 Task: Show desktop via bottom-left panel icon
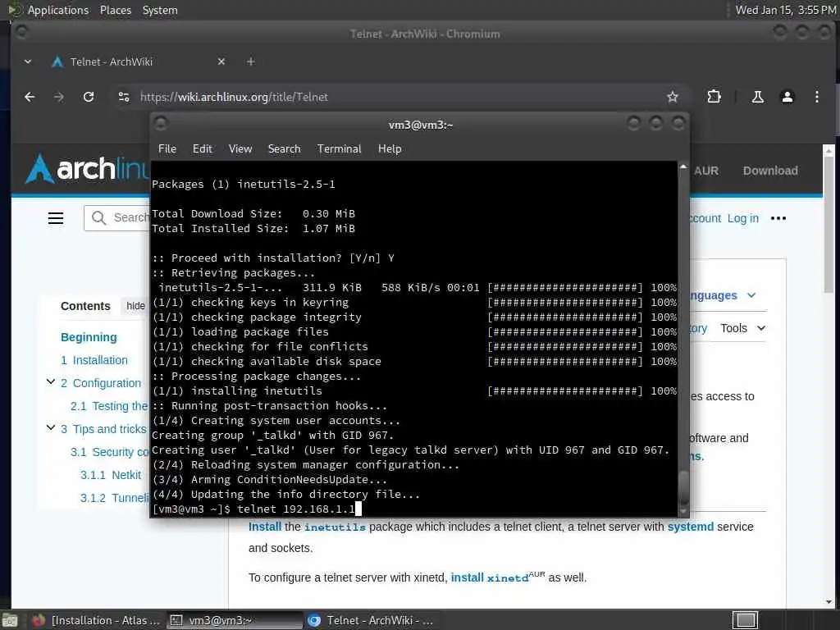coord(9,620)
